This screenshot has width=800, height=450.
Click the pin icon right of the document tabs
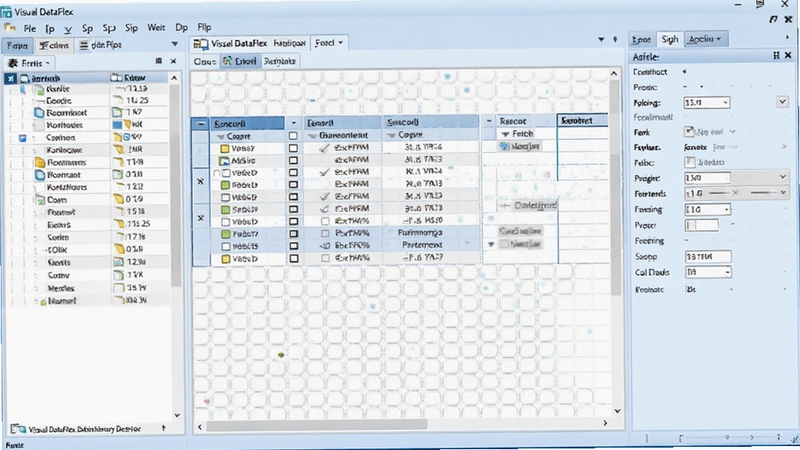click(615, 39)
